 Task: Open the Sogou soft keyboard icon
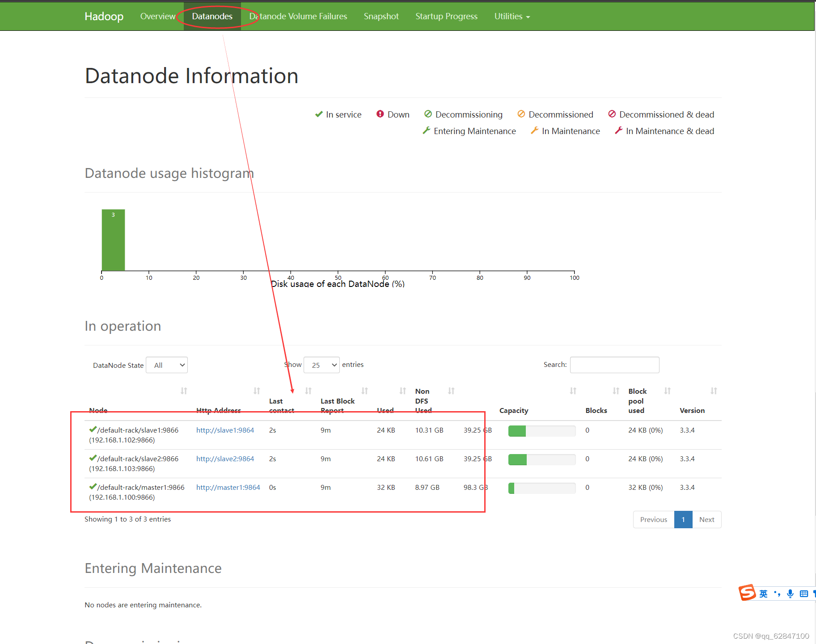[x=803, y=593]
